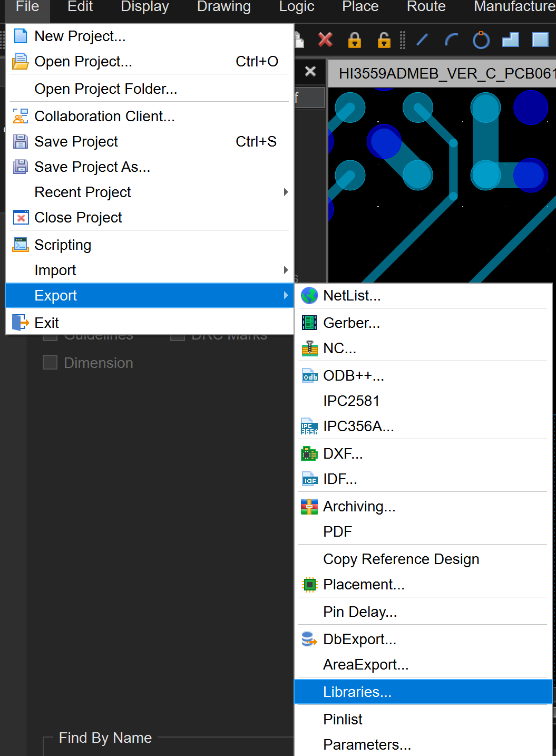
Task: Click the red X delete toolbar icon
Action: pos(325,40)
